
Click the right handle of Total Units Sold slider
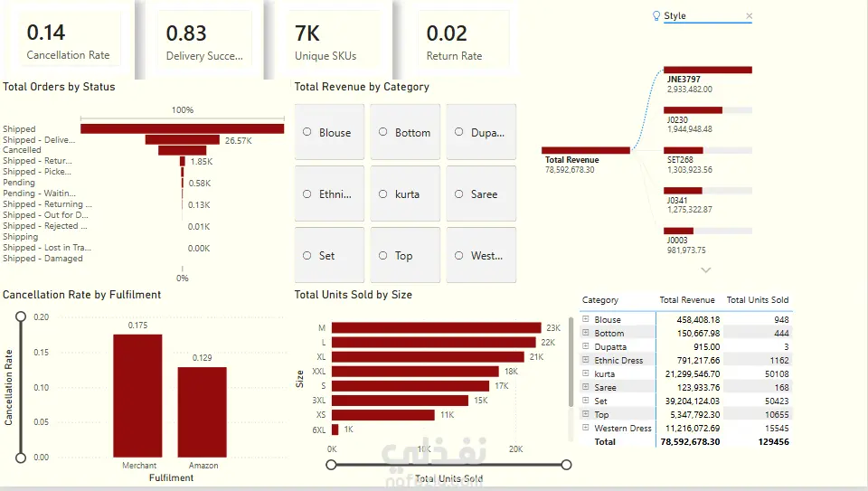tap(566, 465)
